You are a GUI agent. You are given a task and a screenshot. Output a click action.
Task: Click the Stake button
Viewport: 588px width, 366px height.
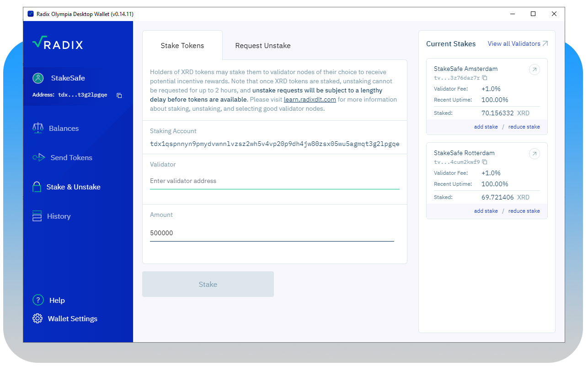(x=208, y=284)
